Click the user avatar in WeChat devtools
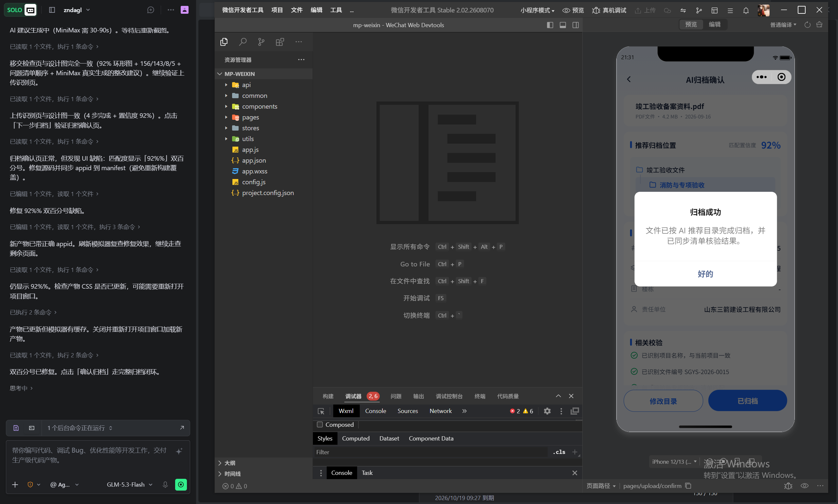 click(x=764, y=10)
